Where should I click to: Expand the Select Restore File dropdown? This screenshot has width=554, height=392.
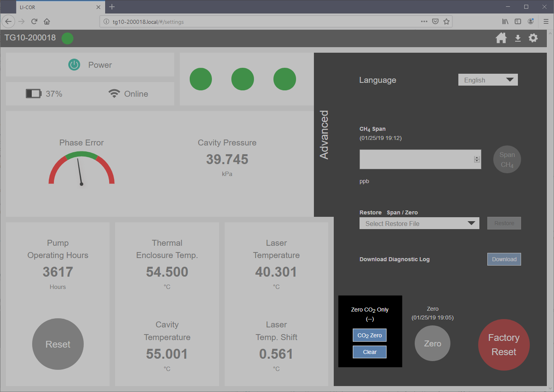click(x=419, y=223)
